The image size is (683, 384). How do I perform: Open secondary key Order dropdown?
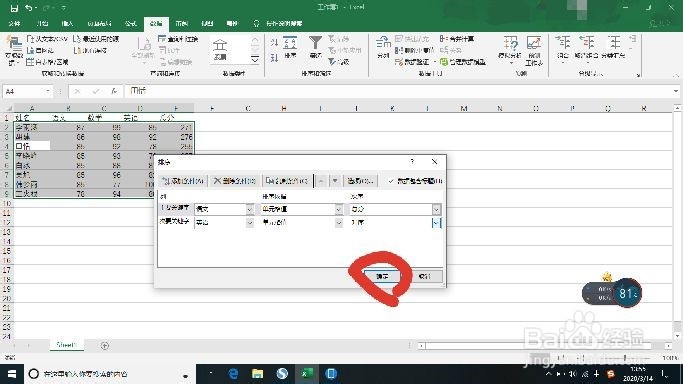[x=436, y=222]
